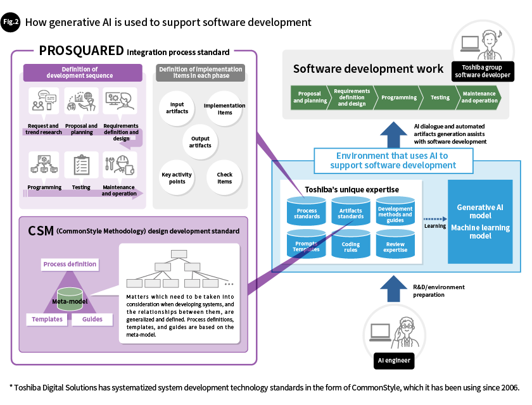Select the Templates label box
This screenshot has height=405, width=532.
click(47, 320)
